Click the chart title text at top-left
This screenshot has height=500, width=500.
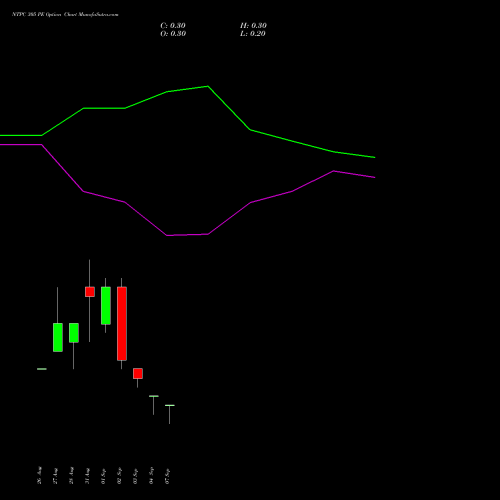click(65, 15)
